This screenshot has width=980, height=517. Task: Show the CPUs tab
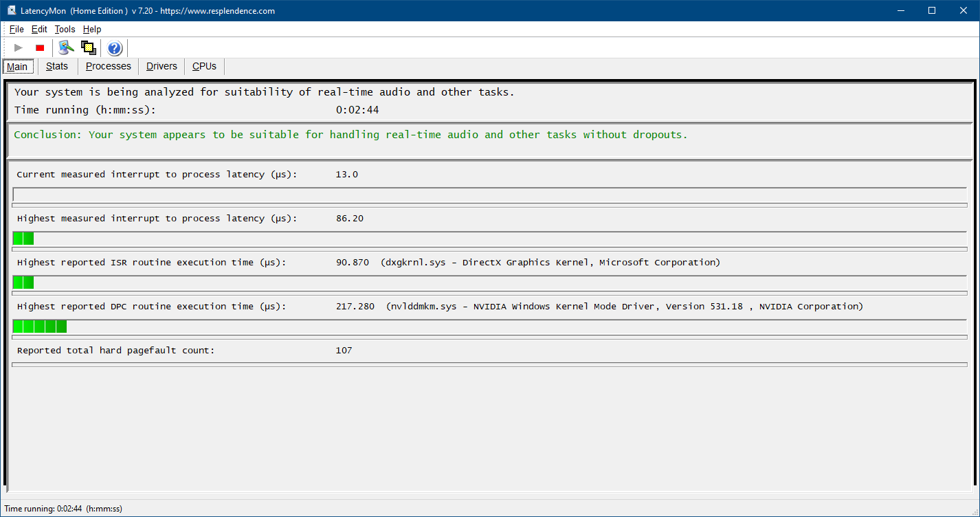[204, 67]
